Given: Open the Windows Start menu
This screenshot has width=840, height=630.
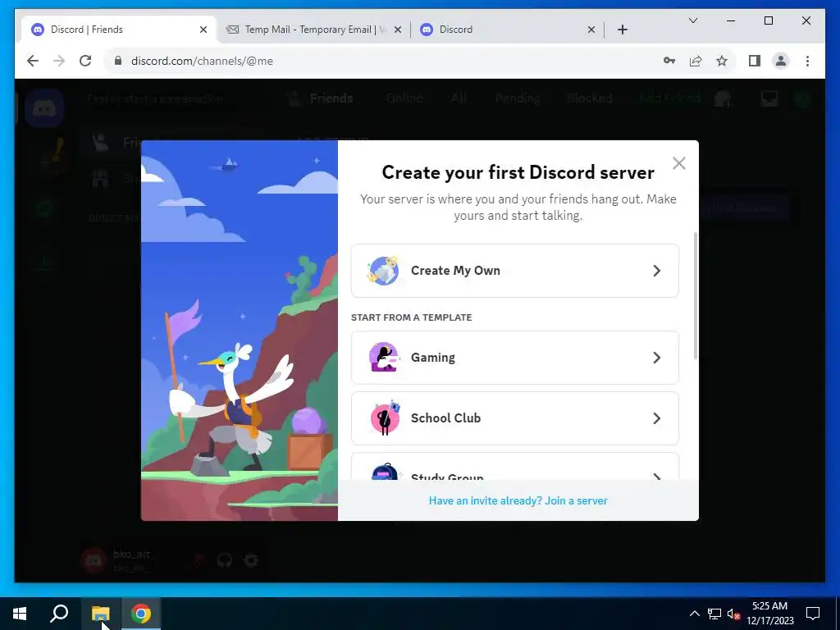Looking at the screenshot, I should pos(20,614).
